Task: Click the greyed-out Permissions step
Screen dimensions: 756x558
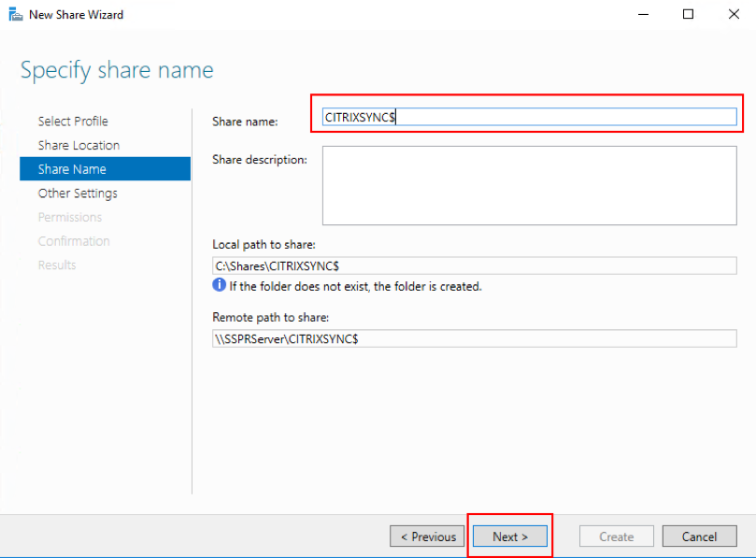Action: pyautogui.click(x=70, y=217)
